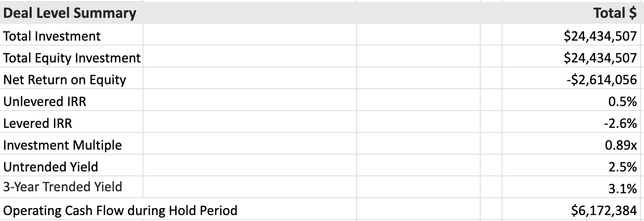Click the $6,172,384 cash flow value
This screenshot has height=221, width=644.
pyautogui.click(x=604, y=211)
